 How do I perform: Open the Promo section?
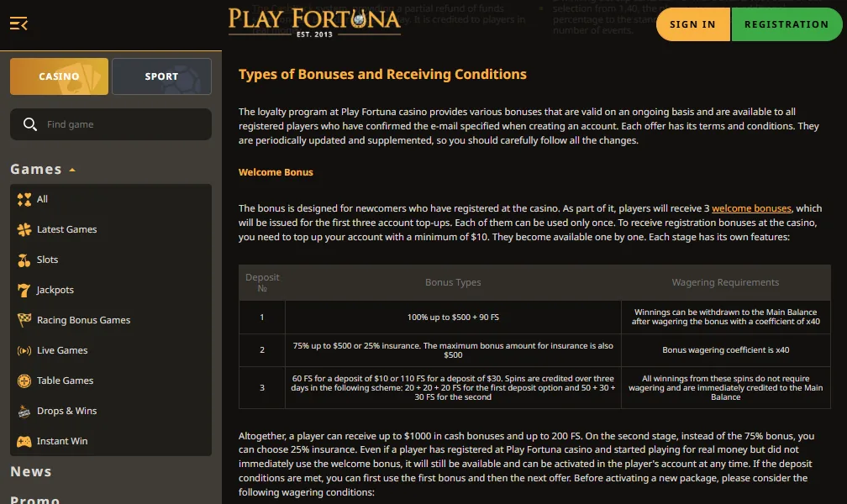tap(35, 499)
